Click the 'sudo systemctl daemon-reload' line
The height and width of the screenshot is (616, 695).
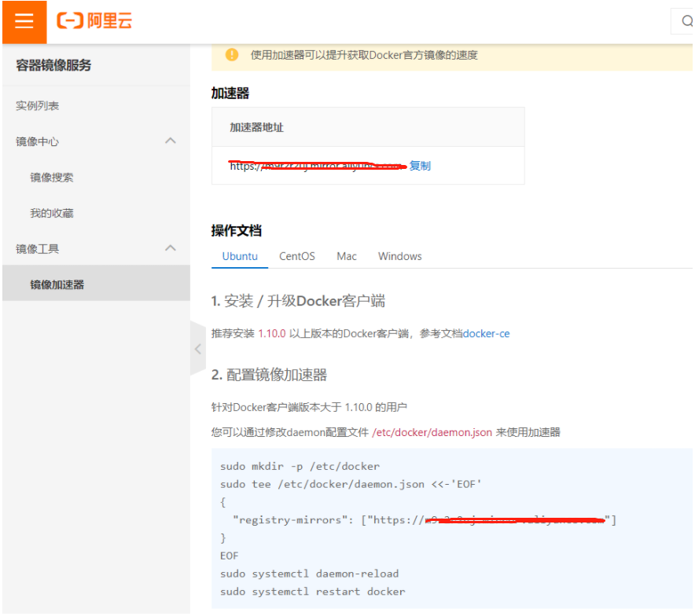[310, 574]
